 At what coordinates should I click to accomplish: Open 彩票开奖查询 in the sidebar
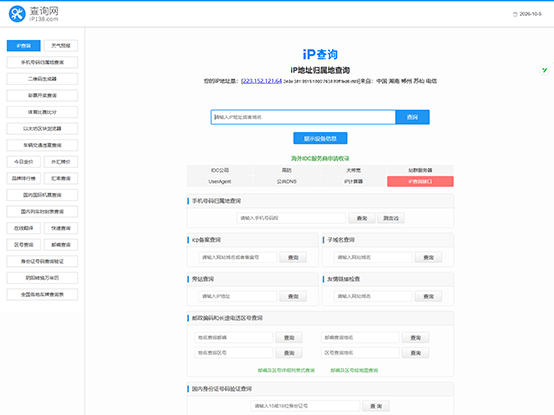pyautogui.click(x=42, y=95)
